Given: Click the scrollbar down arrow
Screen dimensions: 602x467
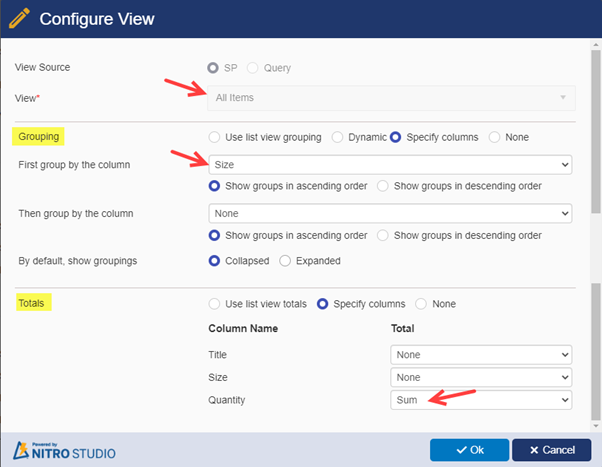Looking at the screenshot, I should pyautogui.click(x=595, y=426).
